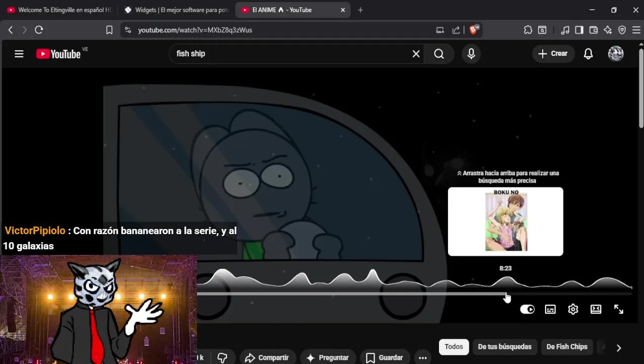Close the 'El ANIME' tab
This screenshot has width=644, height=364.
(x=343, y=10)
